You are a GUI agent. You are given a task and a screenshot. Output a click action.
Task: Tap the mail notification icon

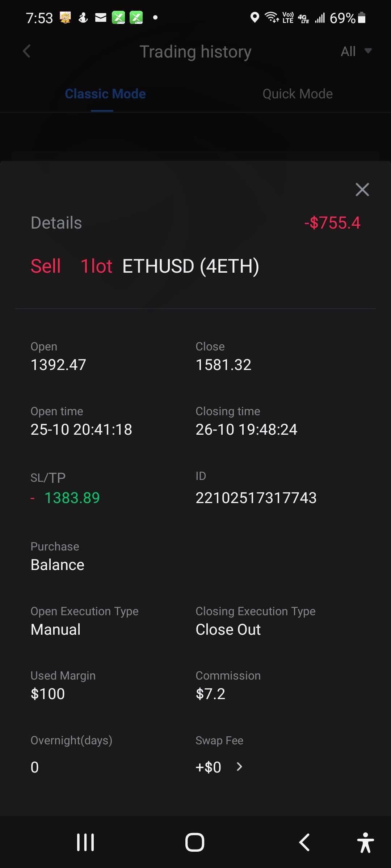click(x=101, y=17)
